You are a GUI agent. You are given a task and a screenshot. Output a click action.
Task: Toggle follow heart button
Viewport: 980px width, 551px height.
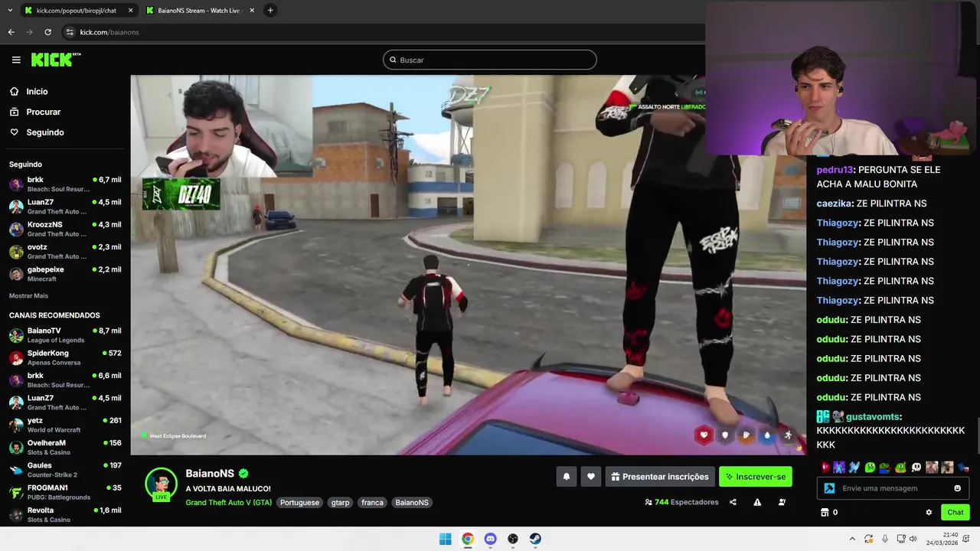[x=591, y=477]
